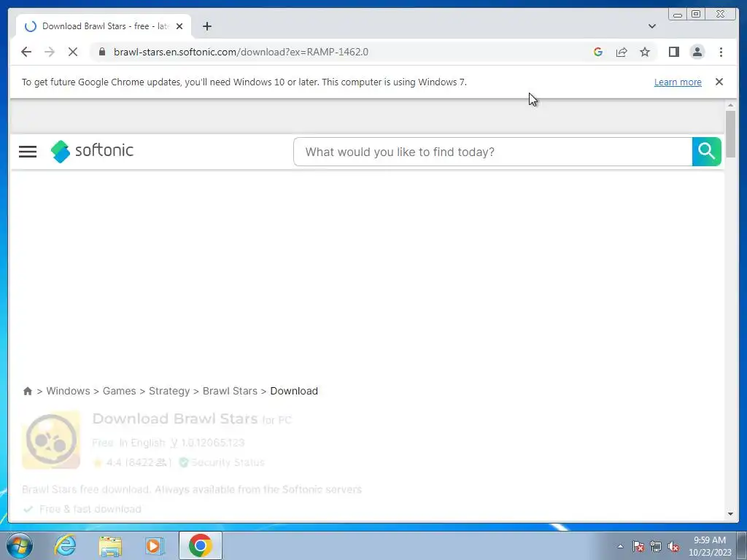Click the Softonic search magnifier button
The image size is (747, 560).
(706, 152)
